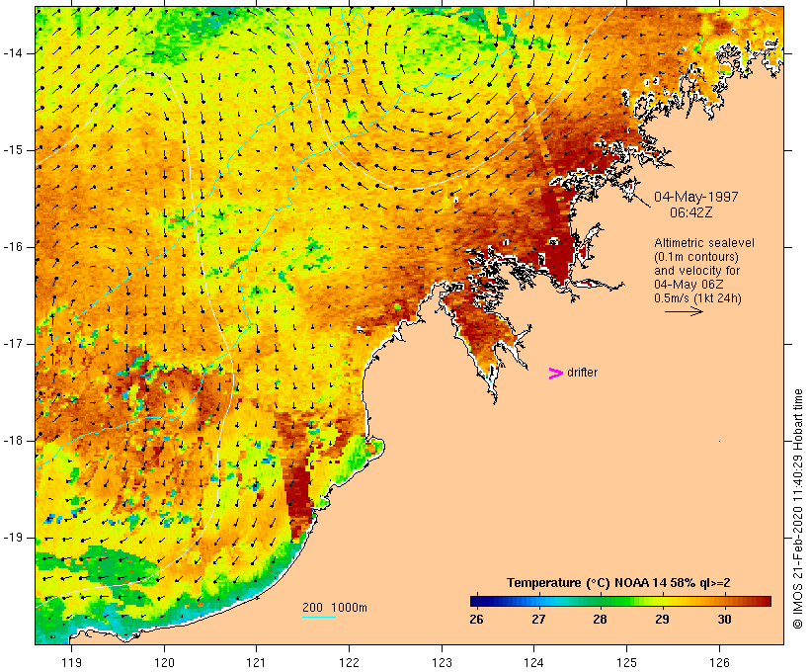Click the 'and velocity for' annotation line
The image size is (810, 672).
click(x=696, y=271)
